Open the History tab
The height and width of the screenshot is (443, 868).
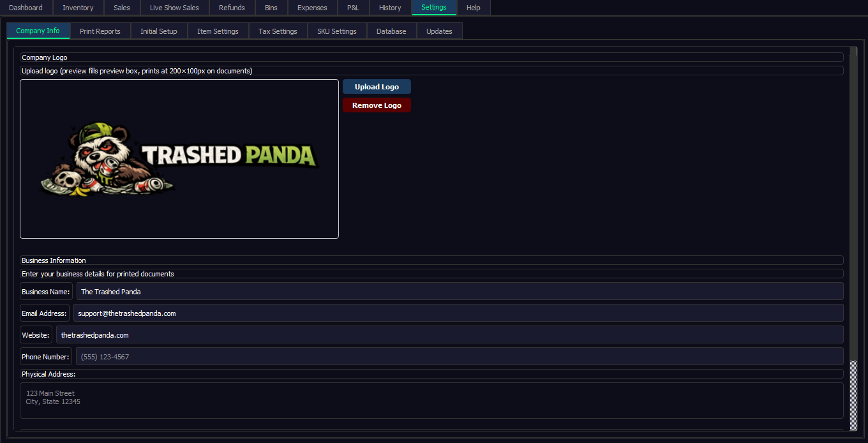click(x=390, y=8)
